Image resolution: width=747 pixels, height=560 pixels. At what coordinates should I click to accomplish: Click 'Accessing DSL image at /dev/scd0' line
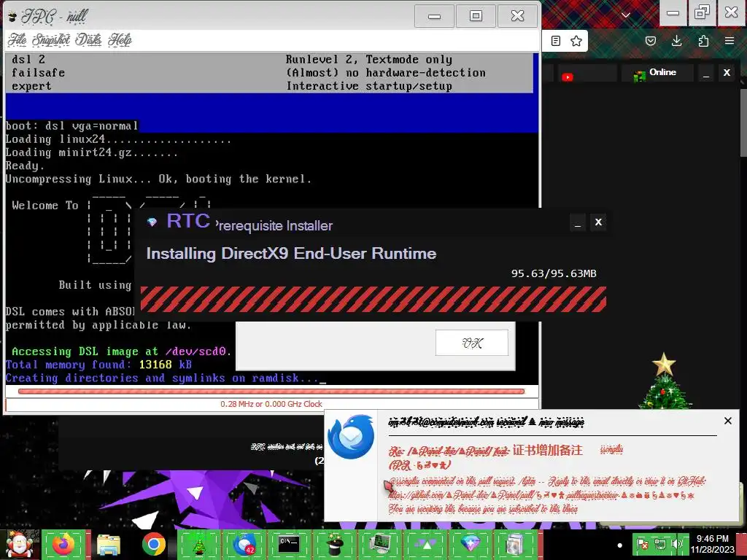(122, 351)
